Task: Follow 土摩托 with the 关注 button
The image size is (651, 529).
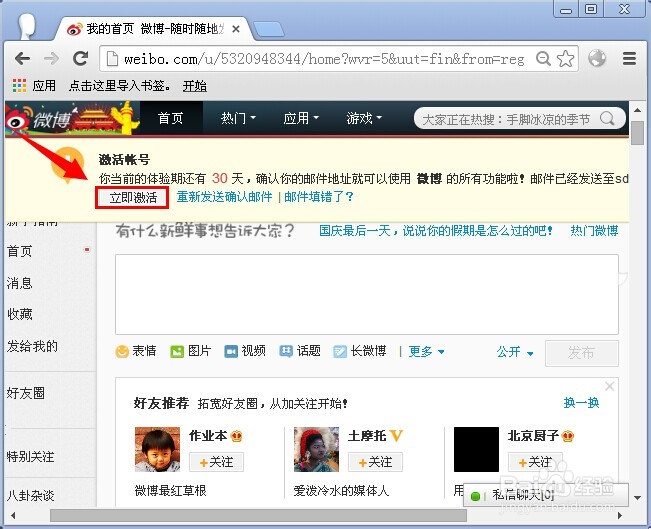Action: point(375,462)
